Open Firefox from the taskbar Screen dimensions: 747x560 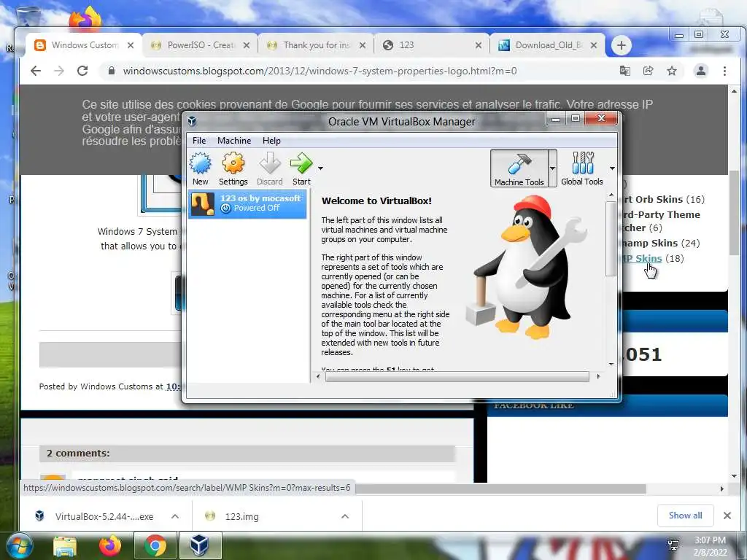(x=110, y=545)
